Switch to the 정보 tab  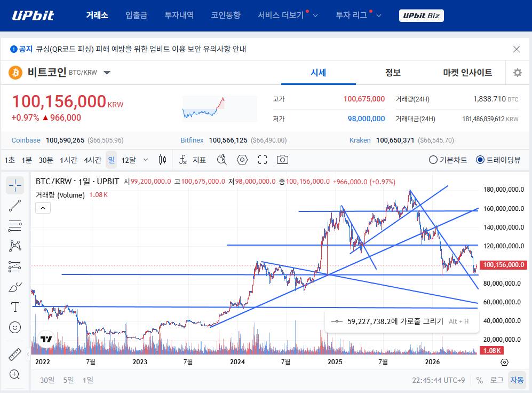[x=393, y=73]
